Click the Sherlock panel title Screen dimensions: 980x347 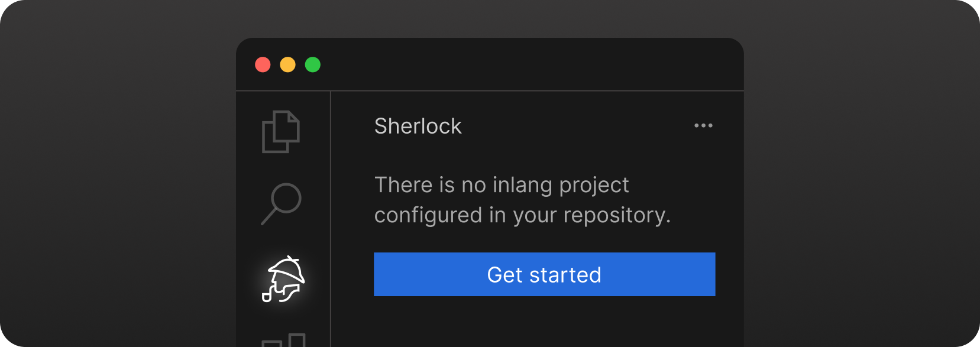tap(418, 126)
